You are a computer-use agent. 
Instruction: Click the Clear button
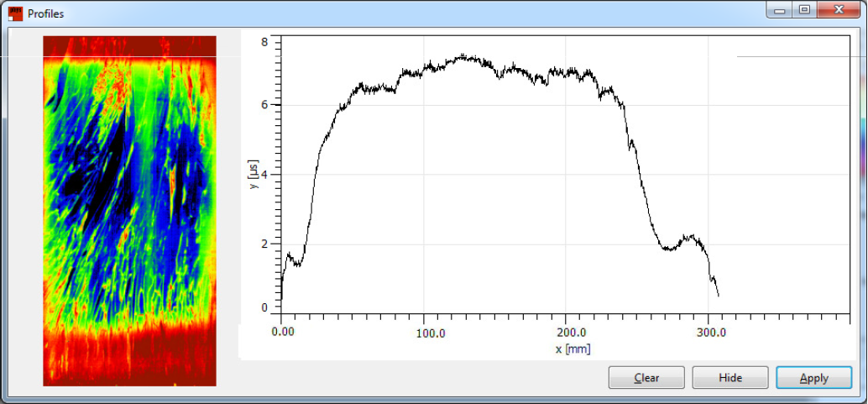tap(646, 378)
